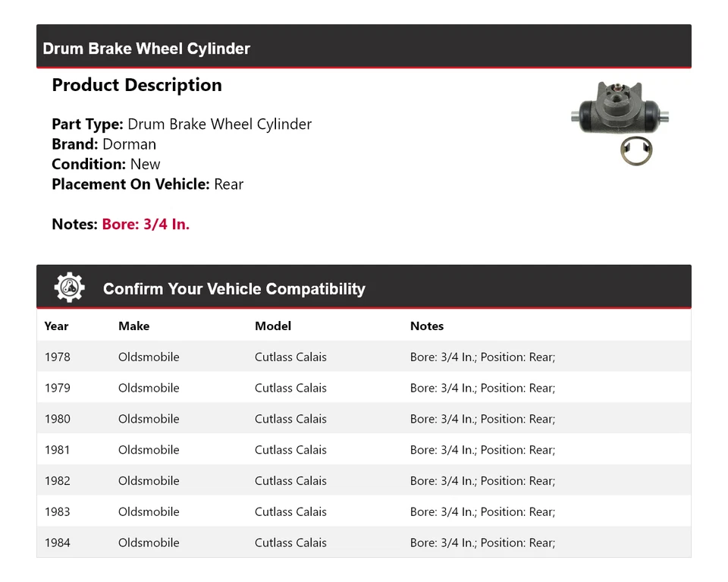
Task: Click the 1980 year cell
Action: 57,419
